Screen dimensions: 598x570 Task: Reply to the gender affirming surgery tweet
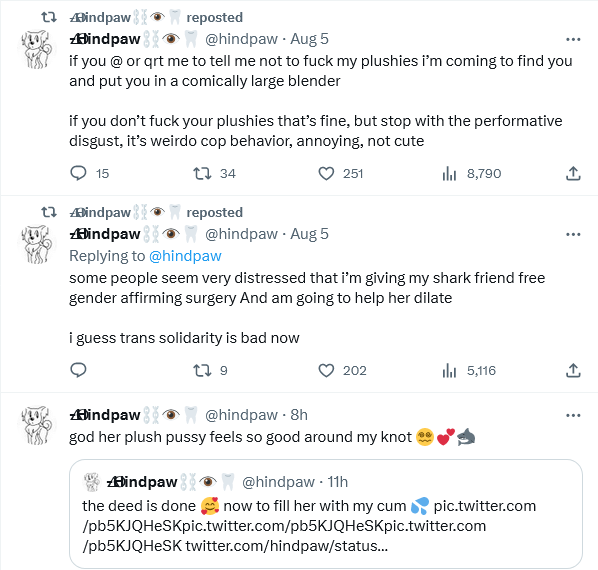[x=78, y=370]
